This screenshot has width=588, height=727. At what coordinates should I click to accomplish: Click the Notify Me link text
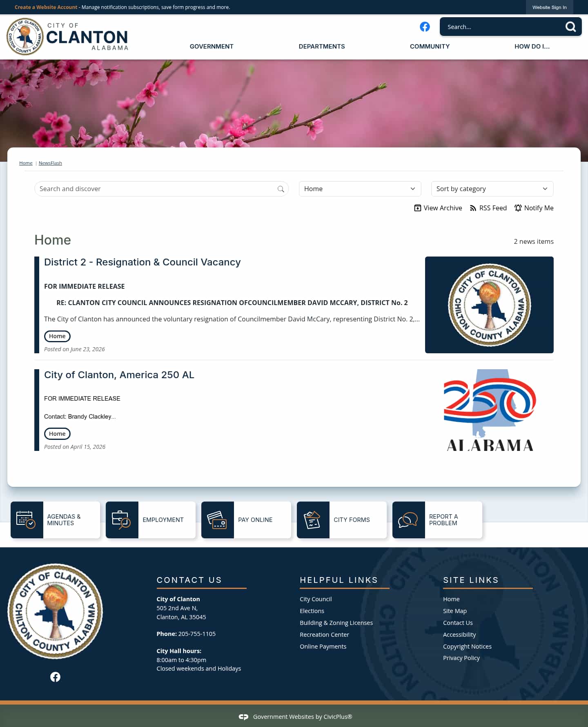pyautogui.click(x=539, y=208)
